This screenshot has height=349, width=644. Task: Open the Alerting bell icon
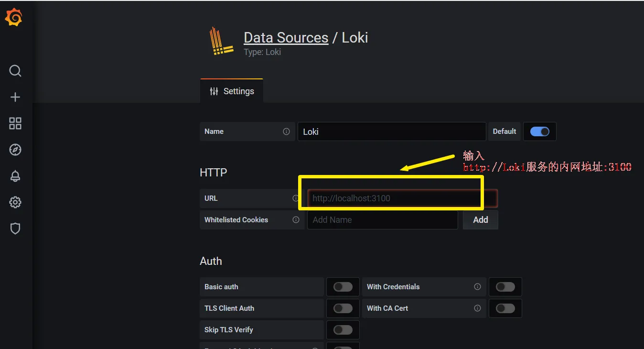coord(15,176)
